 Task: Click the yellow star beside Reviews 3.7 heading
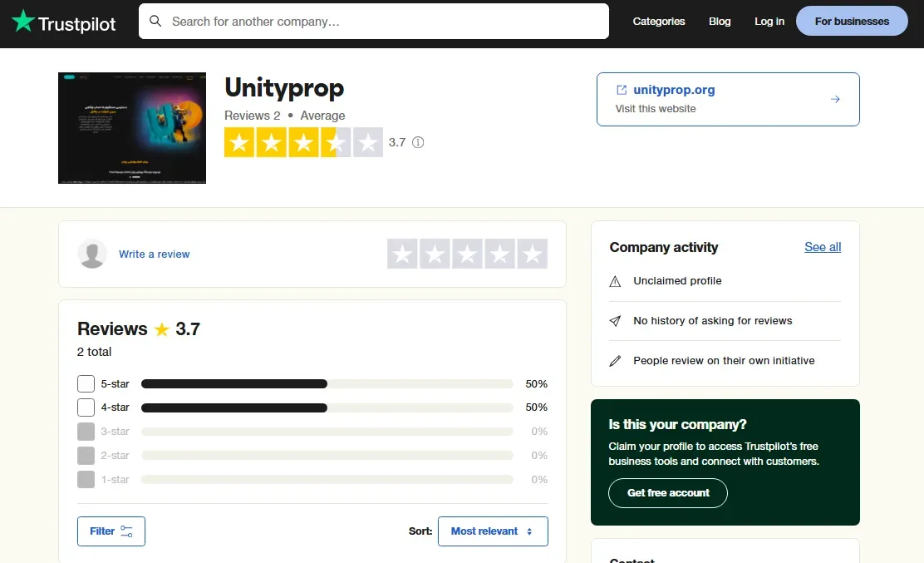point(161,329)
